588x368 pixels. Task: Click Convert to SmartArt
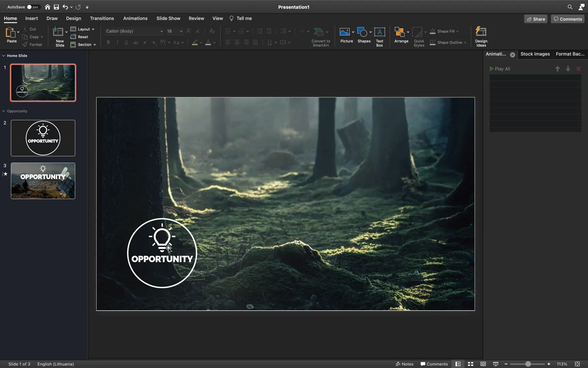(x=321, y=37)
